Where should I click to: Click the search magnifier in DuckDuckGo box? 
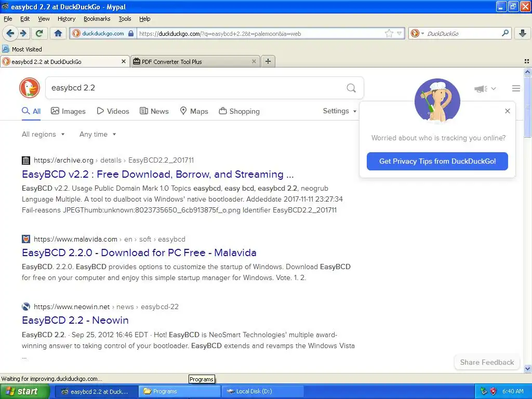351,88
